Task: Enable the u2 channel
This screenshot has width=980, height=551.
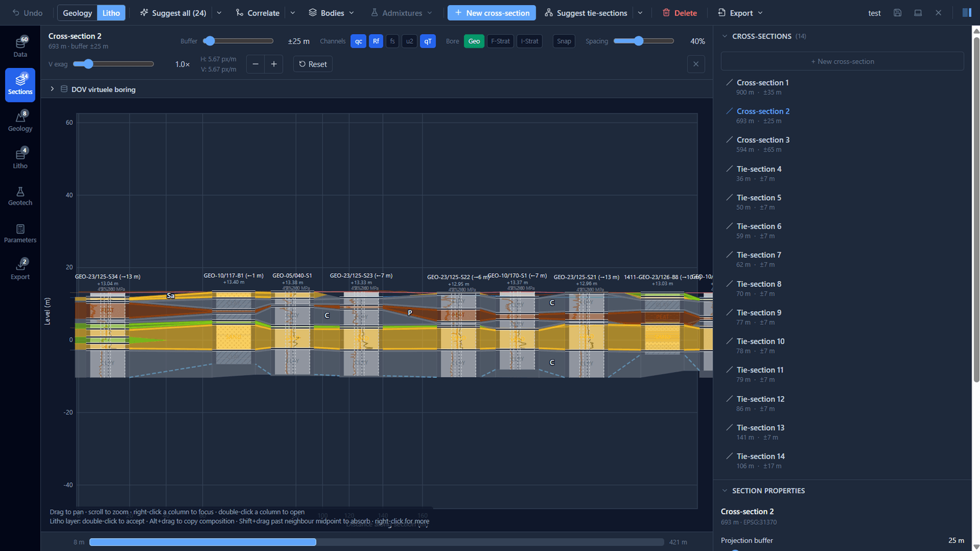Action: point(410,41)
